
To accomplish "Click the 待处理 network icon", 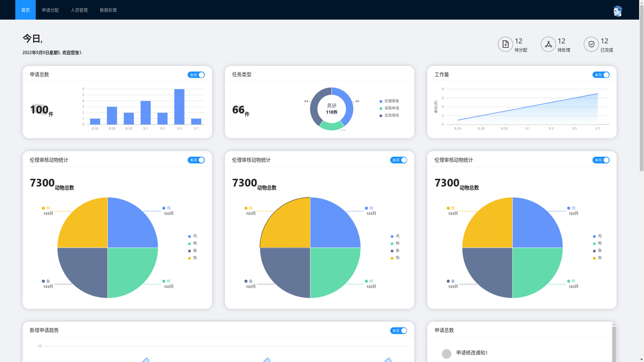I will point(548,44).
